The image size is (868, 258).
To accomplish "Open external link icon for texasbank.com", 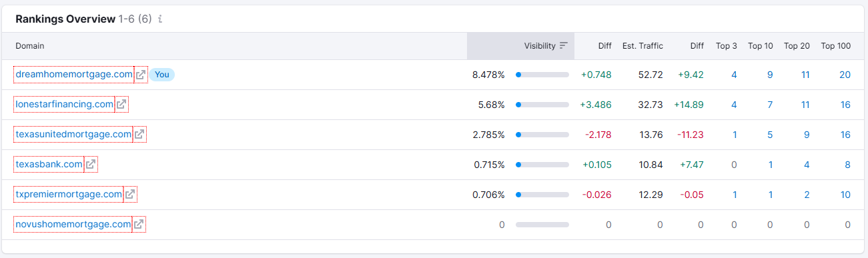I will (x=91, y=165).
